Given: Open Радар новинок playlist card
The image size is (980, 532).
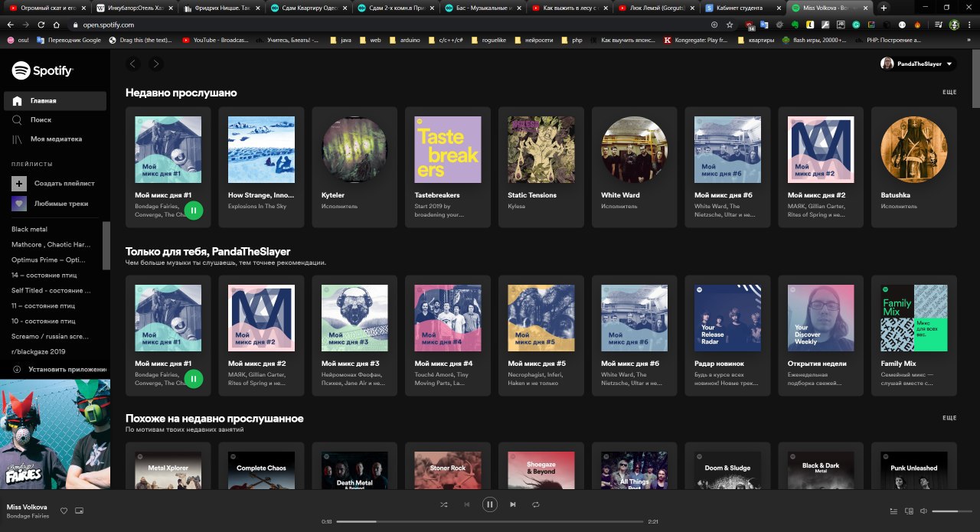Looking at the screenshot, I should pyautogui.click(x=728, y=335).
